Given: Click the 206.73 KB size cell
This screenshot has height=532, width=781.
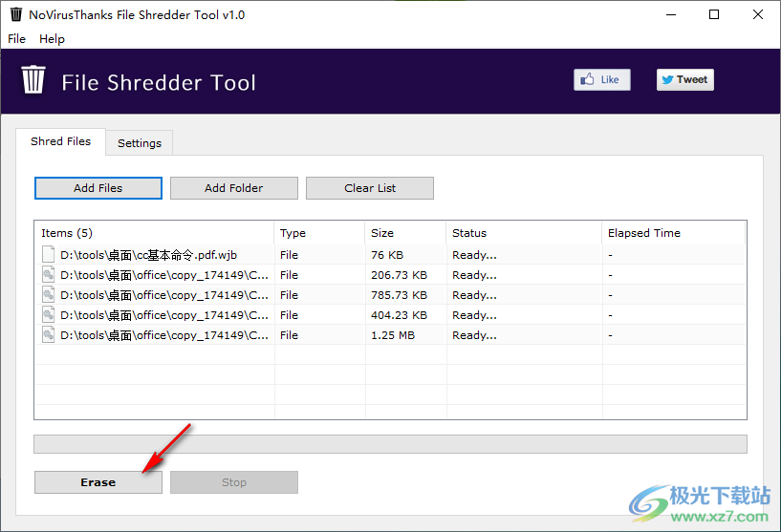Looking at the screenshot, I should coord(399,275).
